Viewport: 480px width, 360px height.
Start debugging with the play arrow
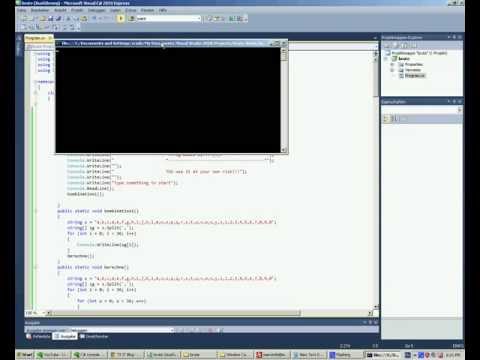(121, 19)
